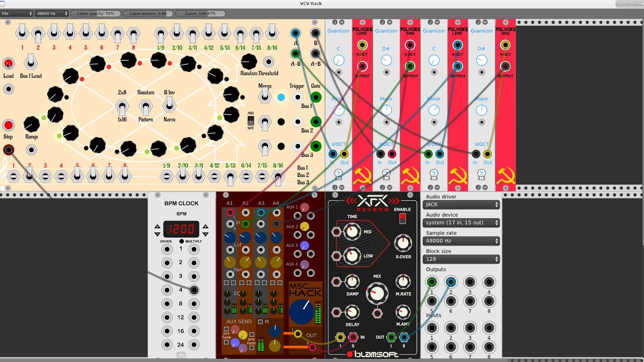The width and height of the screenshot is (644, 362).
Task: Click BPM Clock left down arrow
Action: point(157,234)
